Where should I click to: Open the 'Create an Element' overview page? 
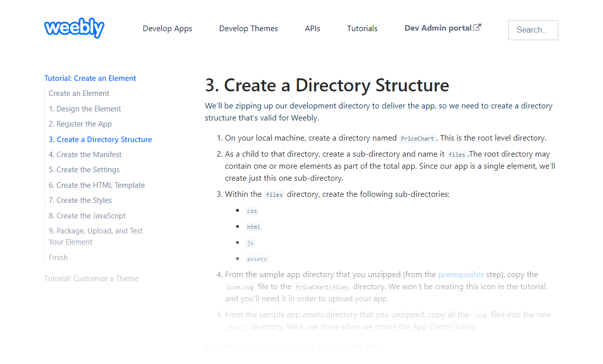pyautogui.click(x=79, y=93)
